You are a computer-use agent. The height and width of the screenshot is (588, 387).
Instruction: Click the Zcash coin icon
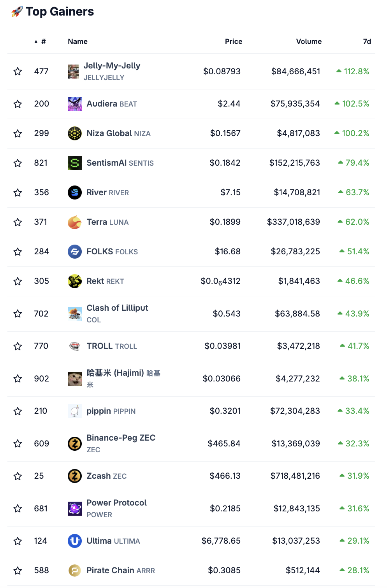point(74,476)
